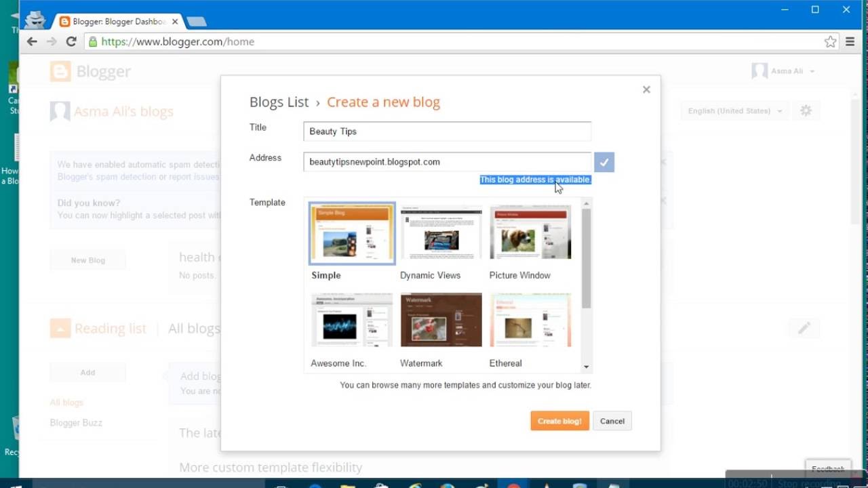Reload the page with refresh icon
This screenshot has width=868, height=488.
tap(71, 41)
